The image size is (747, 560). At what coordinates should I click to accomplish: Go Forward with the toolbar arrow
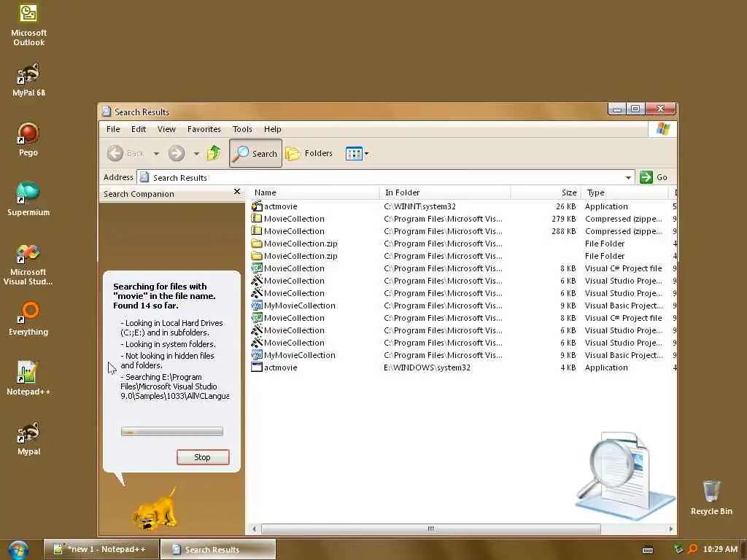click(177, 153)
